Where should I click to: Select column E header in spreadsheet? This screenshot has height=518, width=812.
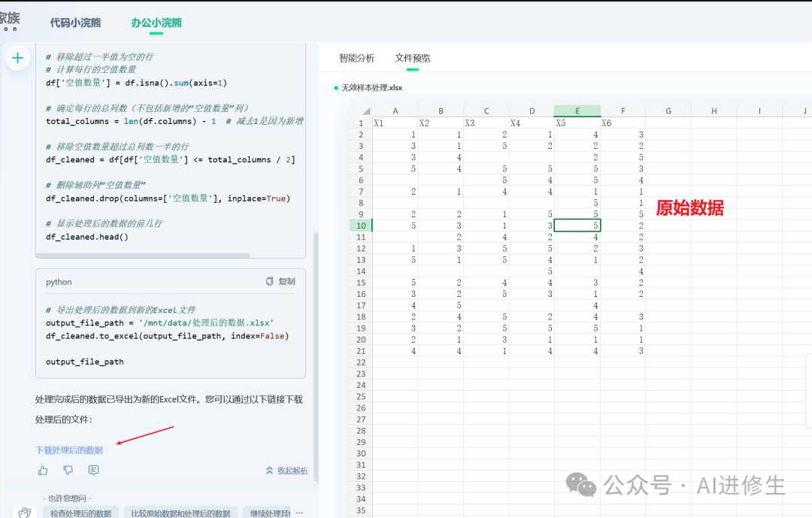(x=577, y=111)
